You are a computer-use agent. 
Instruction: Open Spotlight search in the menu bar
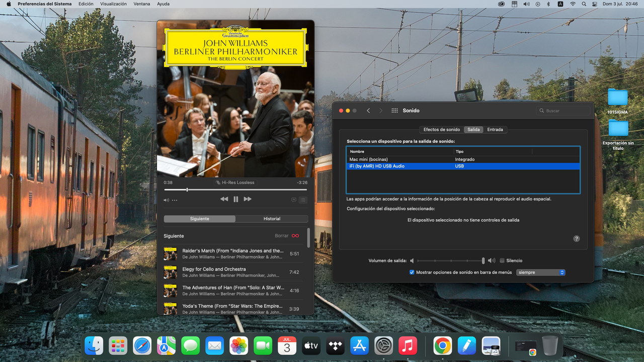click(584, 4)
